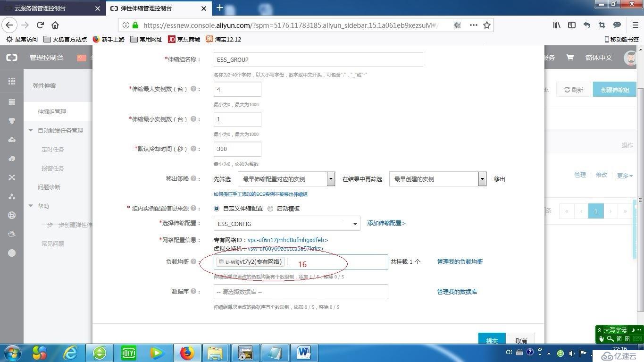The image size is (644, 362).
Task: Toggle the Firefox sidebar view icon
Action: pos(572,25)
